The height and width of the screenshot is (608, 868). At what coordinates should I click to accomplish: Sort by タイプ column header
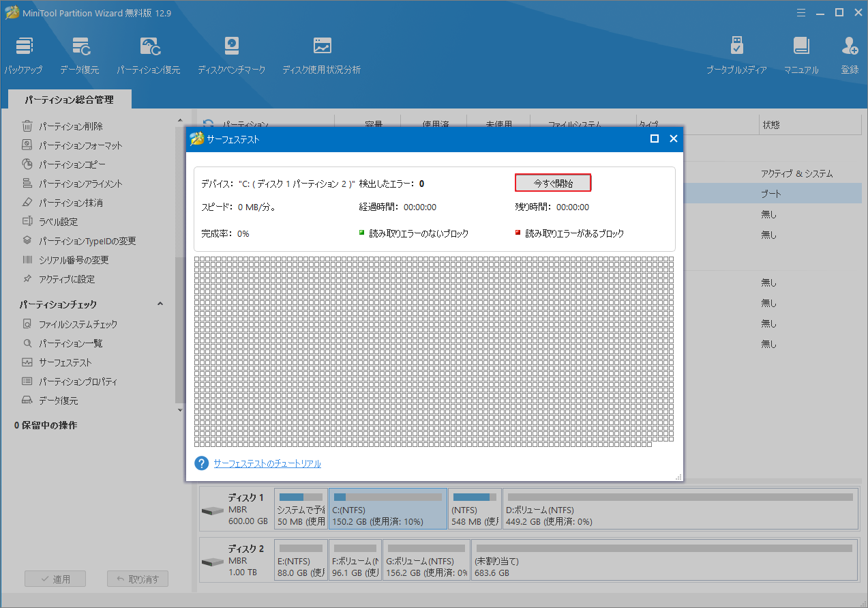648,125
